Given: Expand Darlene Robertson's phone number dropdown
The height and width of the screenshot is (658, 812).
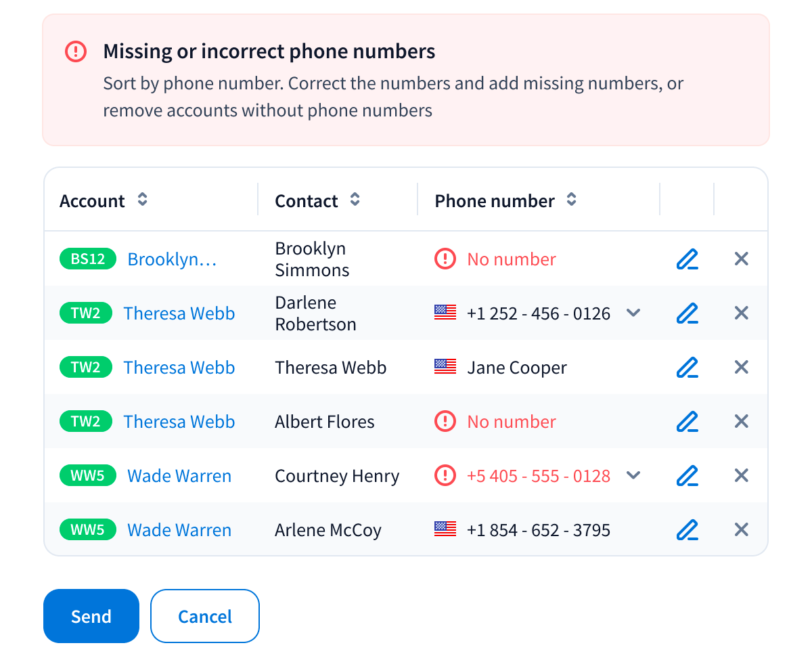Looking at the screenshot, I should 633,313.
